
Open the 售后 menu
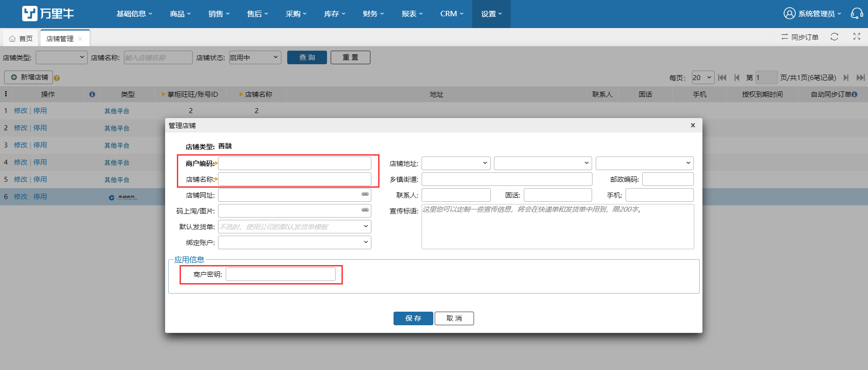click(x=257, y=14)
